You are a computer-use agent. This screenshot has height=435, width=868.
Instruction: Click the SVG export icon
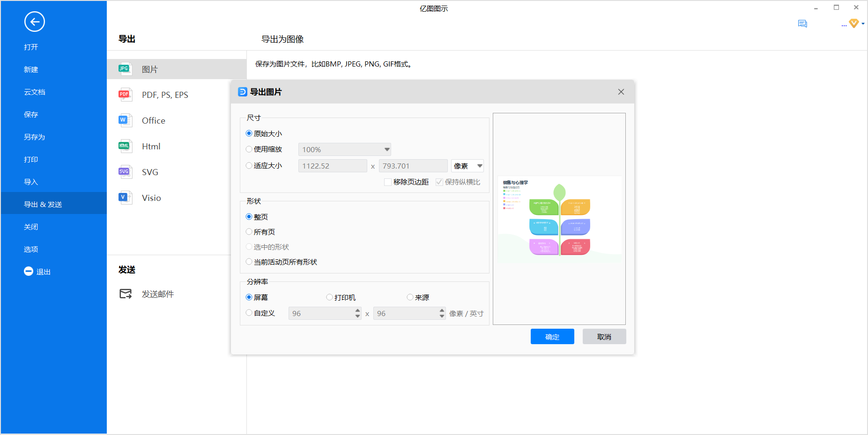tap(125, 172)
